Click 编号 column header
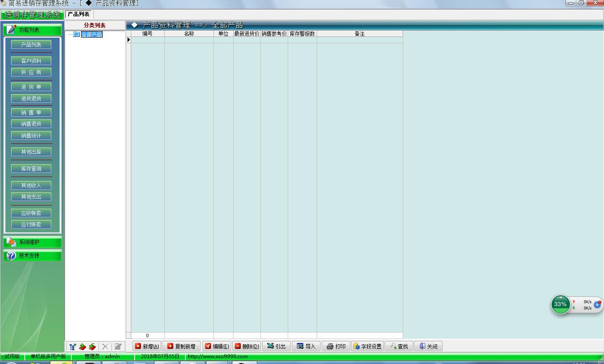This screenshot has width=604, height=364. [x=148, y=34]
